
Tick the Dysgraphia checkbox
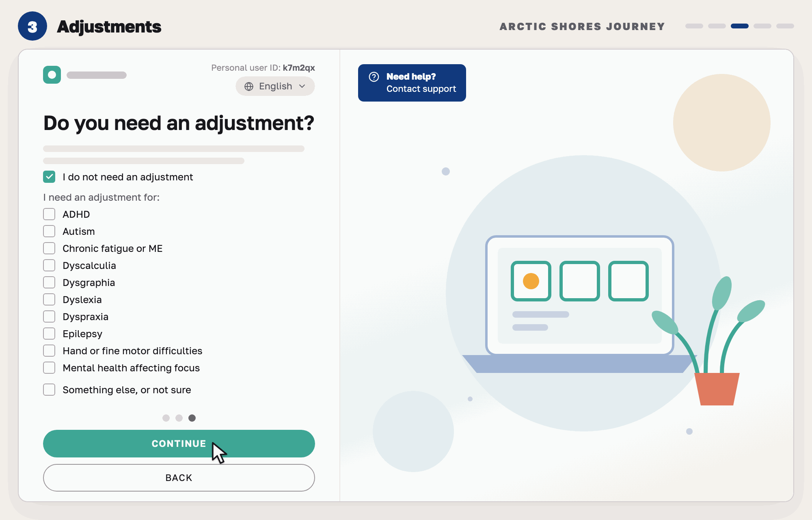coord(49,282)
